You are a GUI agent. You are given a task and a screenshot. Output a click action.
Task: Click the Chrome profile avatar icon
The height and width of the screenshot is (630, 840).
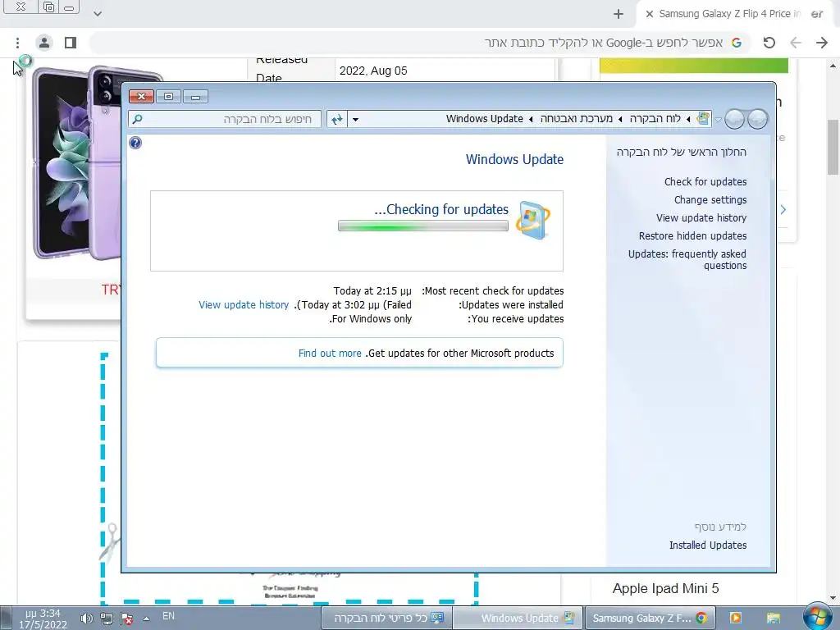[44, 43]
